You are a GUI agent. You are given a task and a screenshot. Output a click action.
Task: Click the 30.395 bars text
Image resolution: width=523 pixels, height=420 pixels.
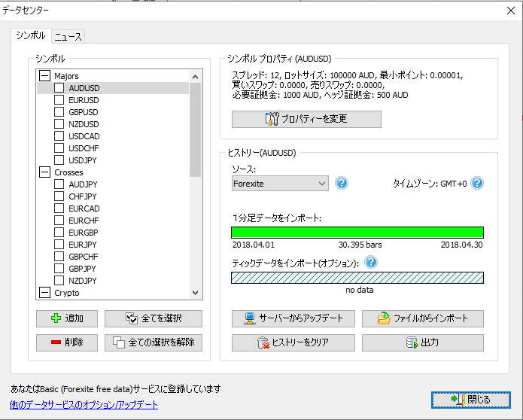point(360,245)
